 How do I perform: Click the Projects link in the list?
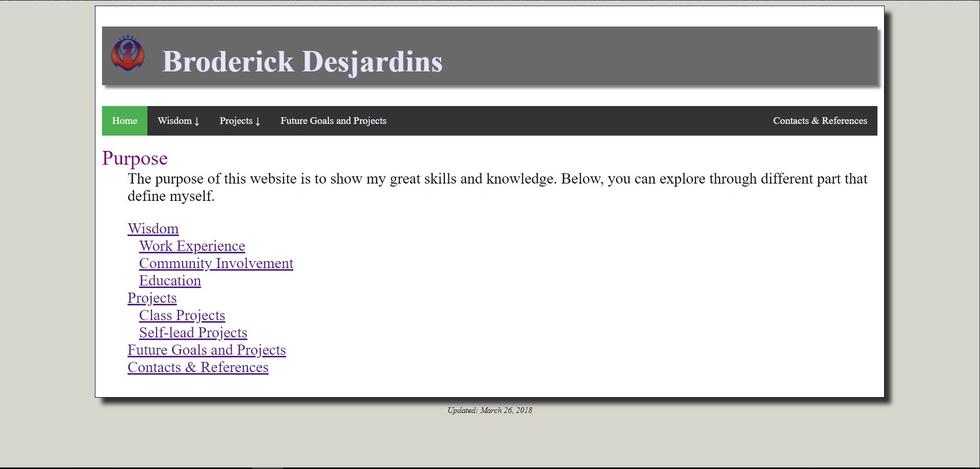[x=152, y=298]
